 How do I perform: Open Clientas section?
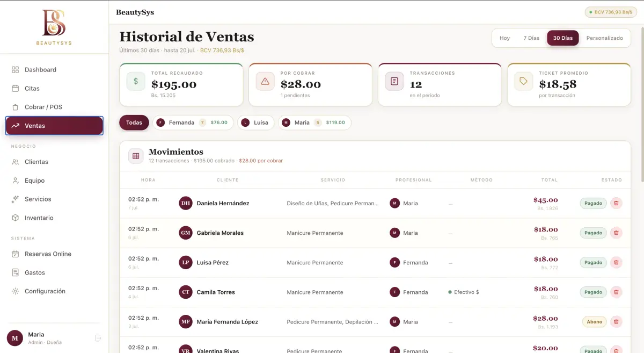(54, 162)
